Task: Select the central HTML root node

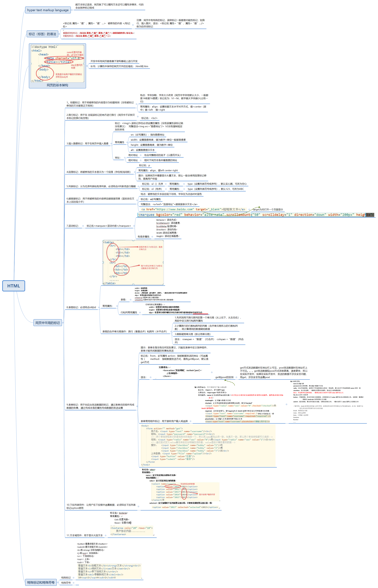Action: 14,286
